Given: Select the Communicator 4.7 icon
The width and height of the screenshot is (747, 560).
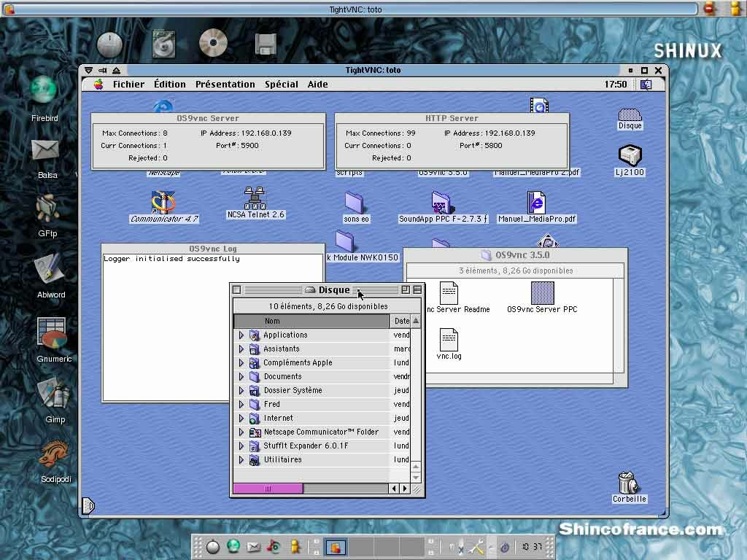Looking at the screenshot, I should coord(163,201).
